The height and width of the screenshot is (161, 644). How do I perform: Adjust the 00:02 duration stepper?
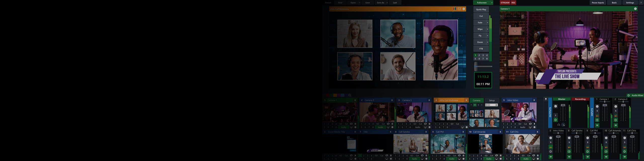pyautogui.click(x=496, y=105)
